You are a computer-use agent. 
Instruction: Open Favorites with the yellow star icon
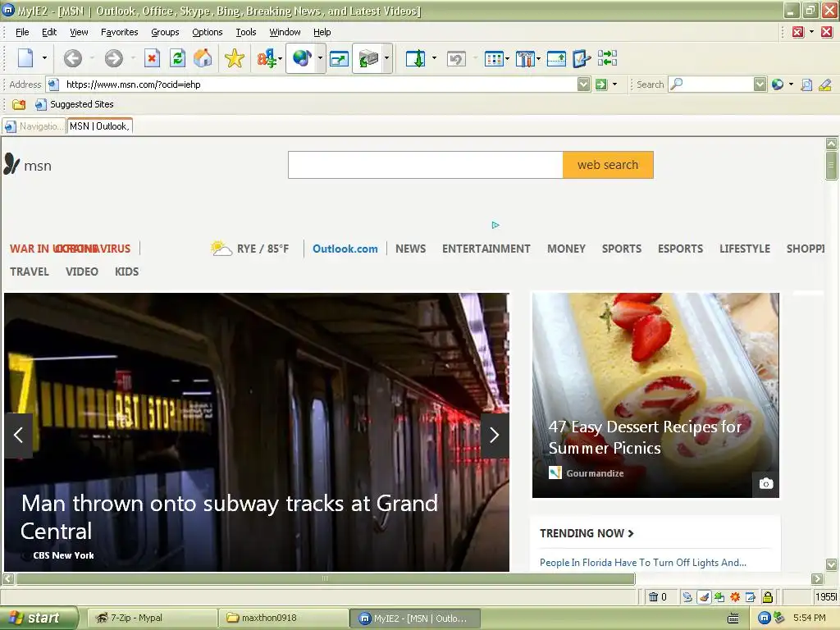click(234, 58)
